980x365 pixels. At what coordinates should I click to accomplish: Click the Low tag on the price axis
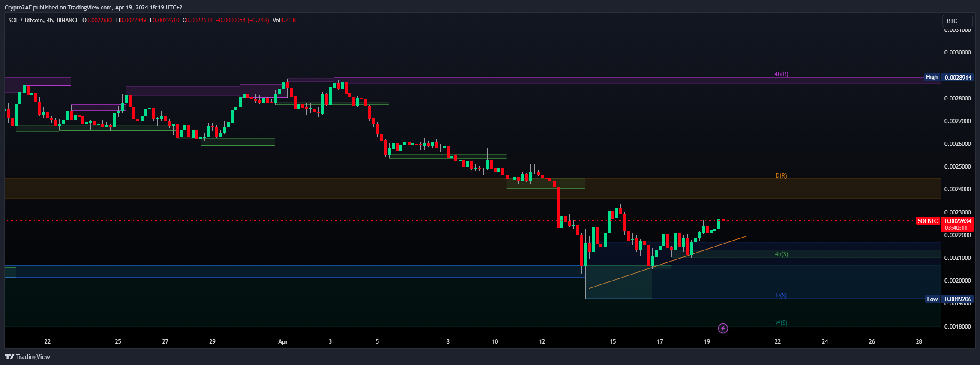(932, 299)
